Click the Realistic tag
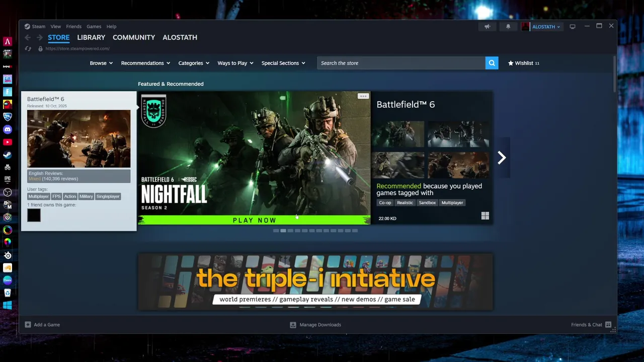This screenshot has height=362, width=644. tap(405, 203)
